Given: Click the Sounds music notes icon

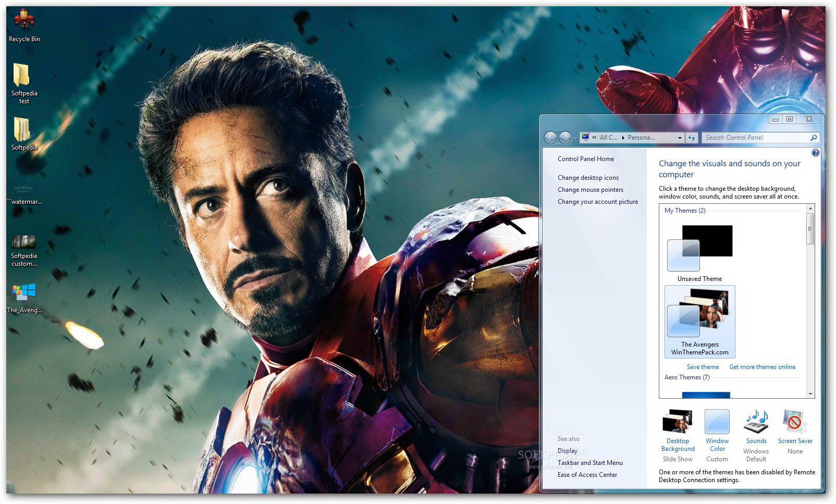Looking at the screenshot, I should click(x=756, y=421).
